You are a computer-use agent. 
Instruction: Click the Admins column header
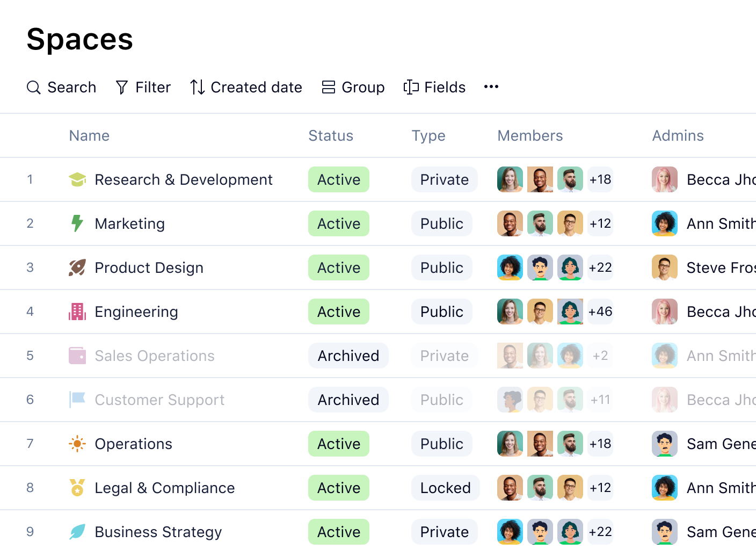pos(678,135)
